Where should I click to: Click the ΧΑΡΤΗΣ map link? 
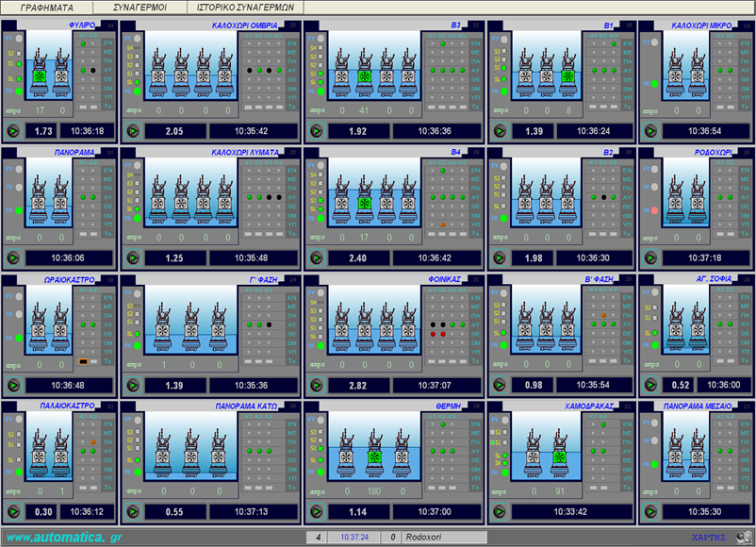tap(708, 536)
